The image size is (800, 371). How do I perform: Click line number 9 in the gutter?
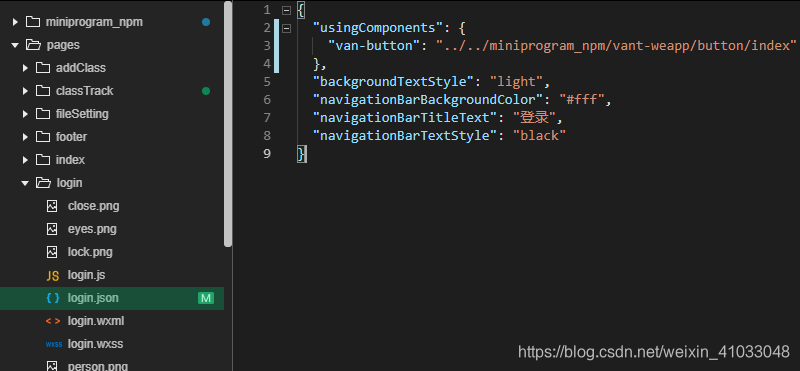[x=267, y=154]
